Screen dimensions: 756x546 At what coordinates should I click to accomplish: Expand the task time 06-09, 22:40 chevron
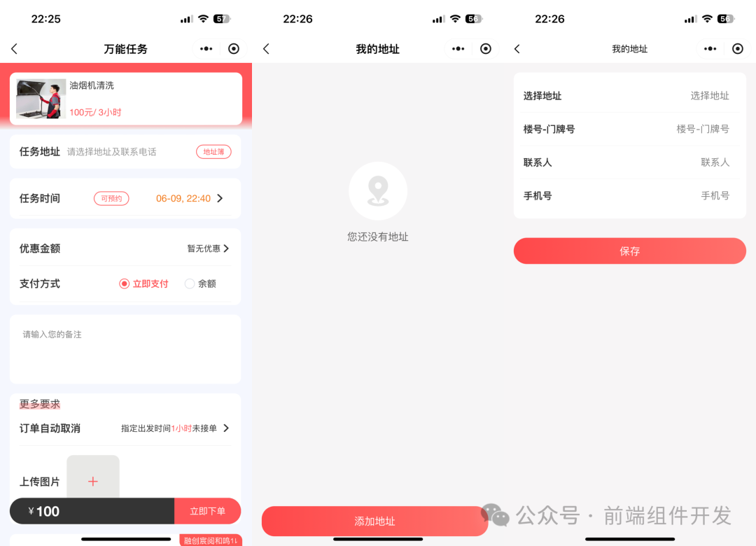pyautogui.click(x=220, y=198)
